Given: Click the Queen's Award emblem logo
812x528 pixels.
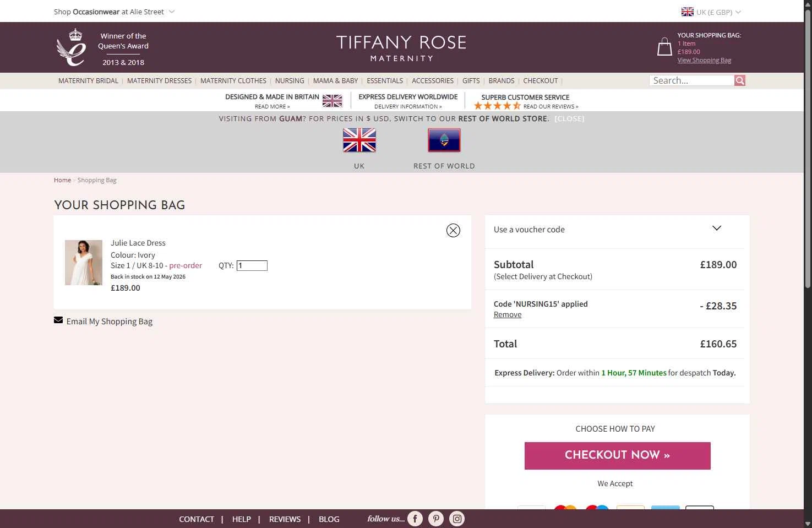Looking at the screenshot, I should point(72,47).
